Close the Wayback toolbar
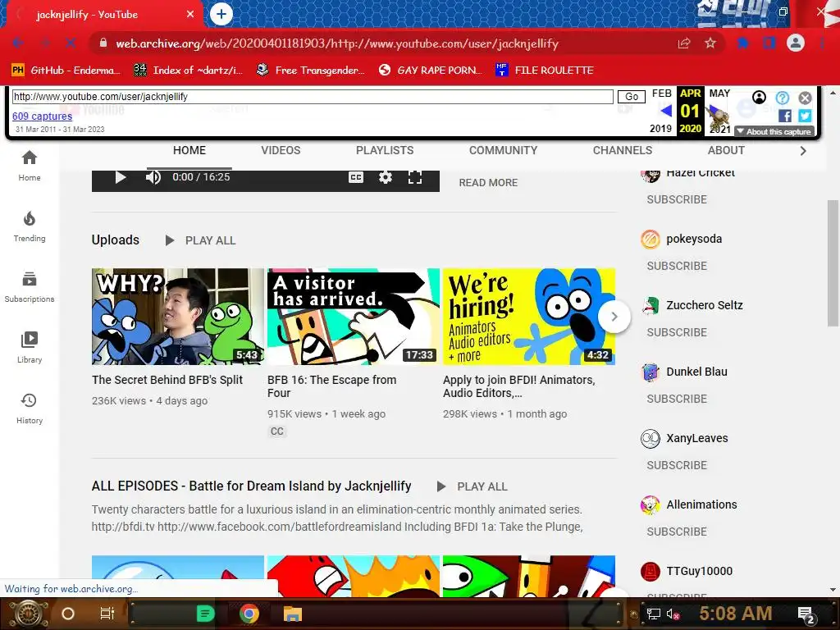Viewport: 840px width, 630px height. pyautogui.click(x=806, y=98)
